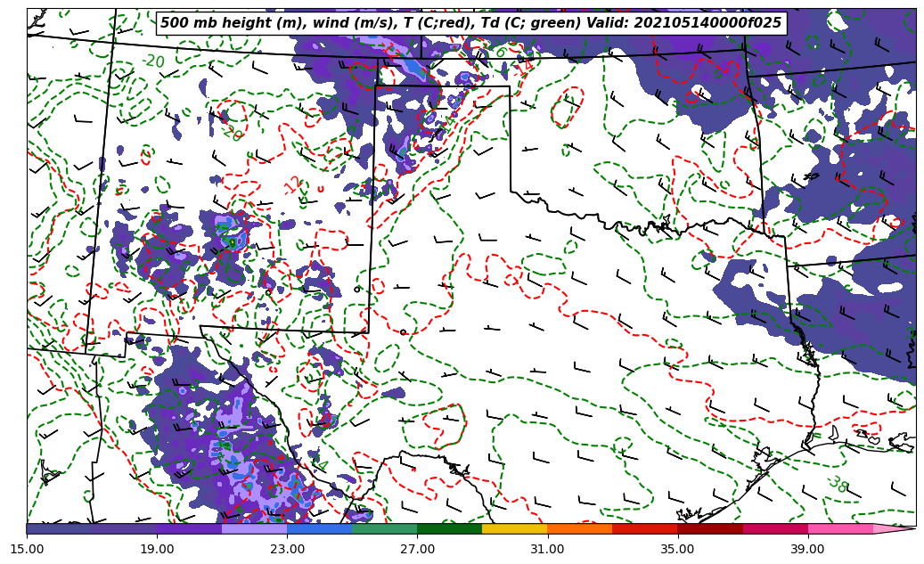Click the 39.00 colorbar tick label
Image resolution: width=924 pixels, height=564 pixels.
[x=807, y=549]
